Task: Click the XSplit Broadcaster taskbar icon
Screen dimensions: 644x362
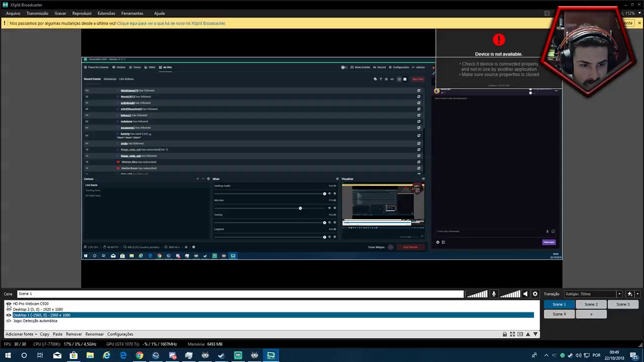Action: pos(271,355)
